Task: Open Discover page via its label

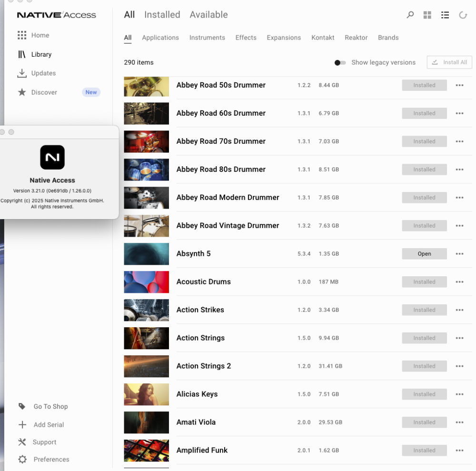Action: click(x=44, y=92)
